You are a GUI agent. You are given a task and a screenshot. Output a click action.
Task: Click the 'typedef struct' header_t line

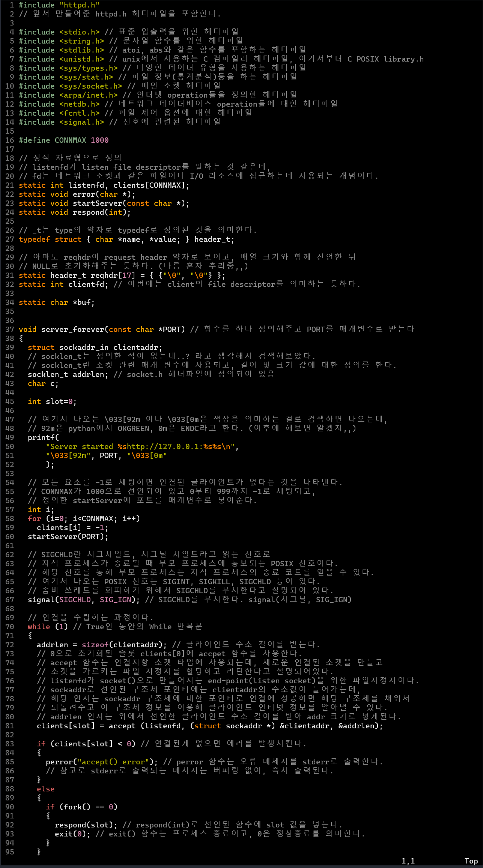click(126, 239)
